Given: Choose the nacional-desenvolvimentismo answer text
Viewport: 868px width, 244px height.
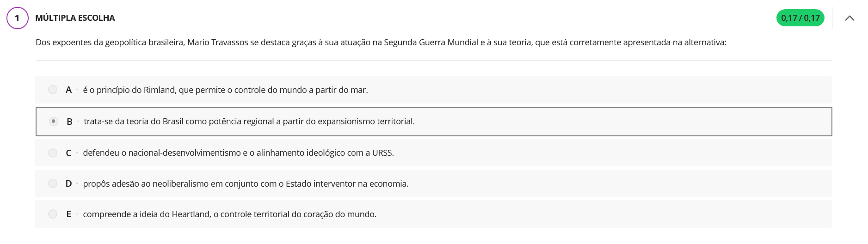Looking at the screenshot, I should click(238, 152).
